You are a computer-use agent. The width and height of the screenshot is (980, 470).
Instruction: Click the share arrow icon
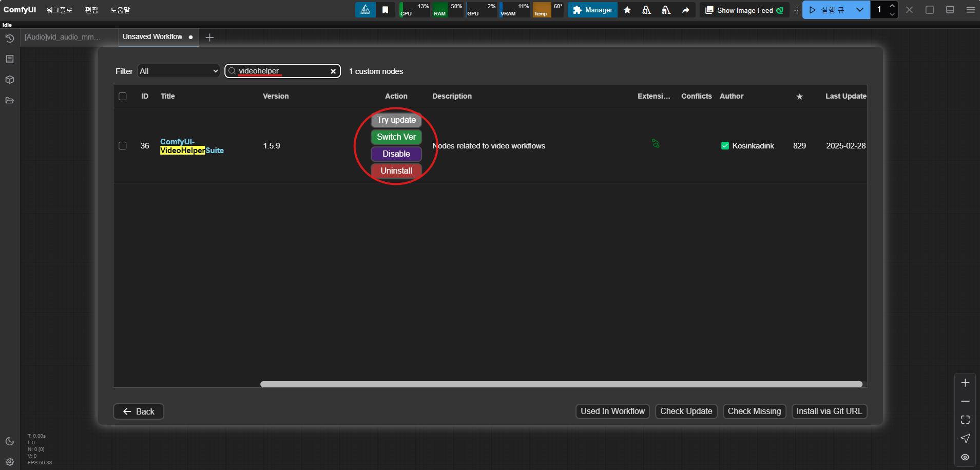[x=686, y=10]
